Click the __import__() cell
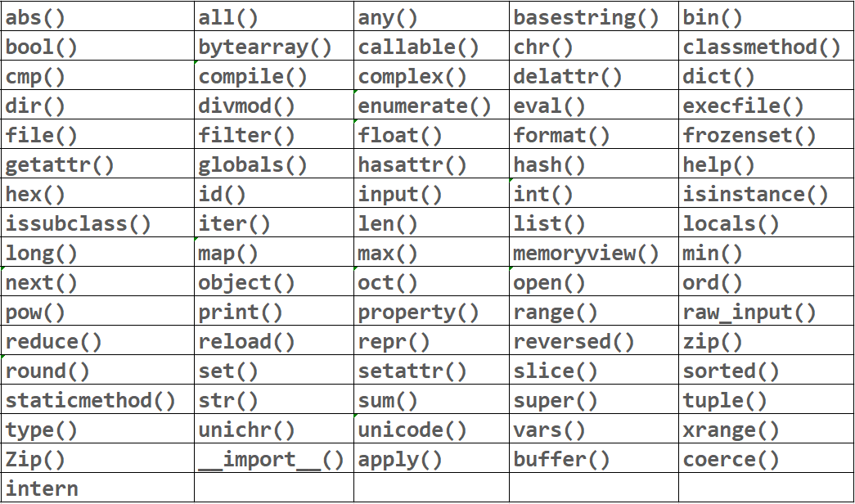Screen dimensions: 855x504 coord(272,459)
